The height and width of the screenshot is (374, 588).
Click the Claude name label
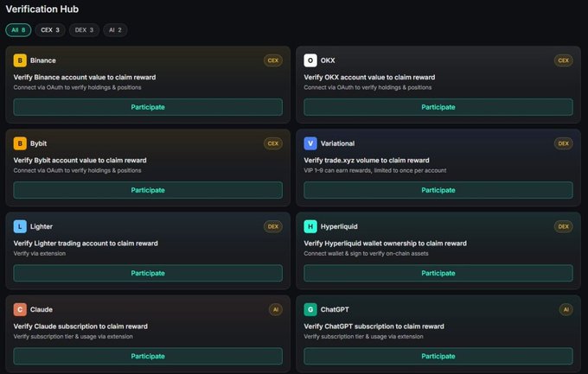[x=42, y=309]
